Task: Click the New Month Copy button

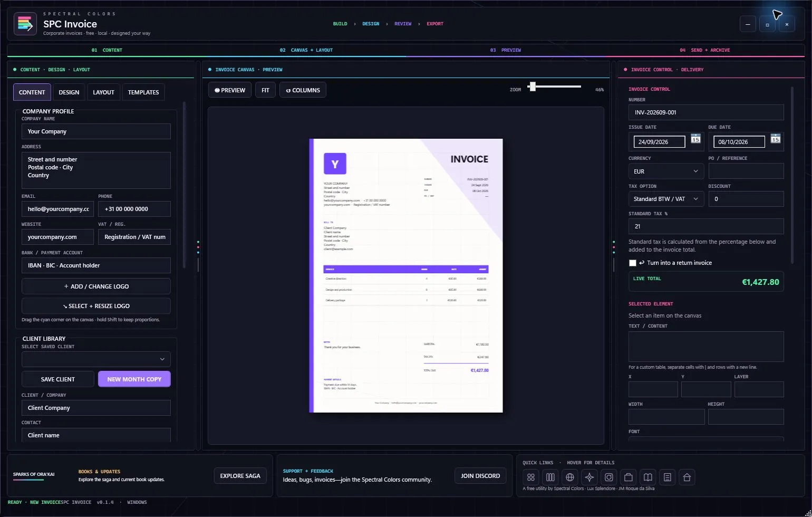Action: [x=134, y=379]
